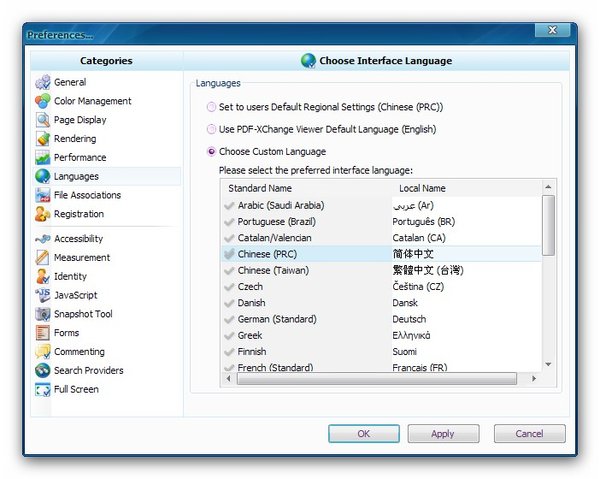Image resolution: width=600 pixels, height=479 pixels.
Task: Select German (Standard) language row
Action: 381,319
